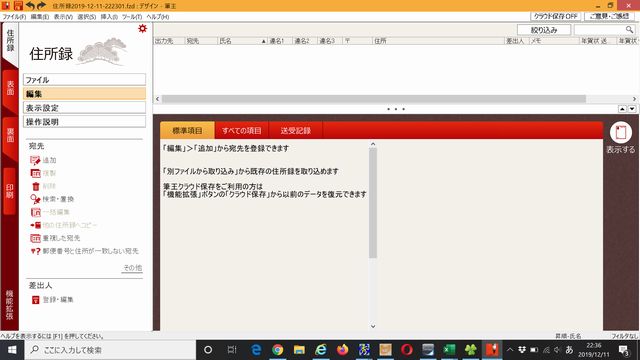Image resolution: width=640 pixels, height=360 pixels.
Task: Open File Explorer from taskbar
Action: (x=299, y=350)
